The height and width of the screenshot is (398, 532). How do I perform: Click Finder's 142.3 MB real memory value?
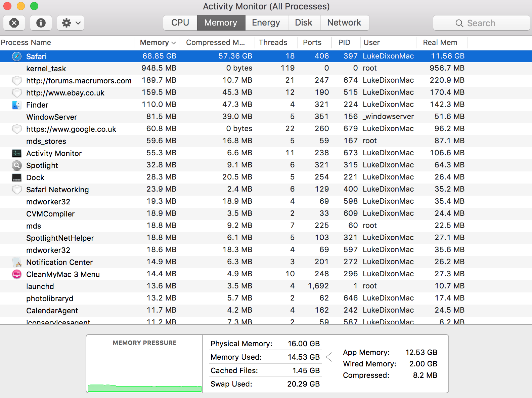(x=447, y=105)
